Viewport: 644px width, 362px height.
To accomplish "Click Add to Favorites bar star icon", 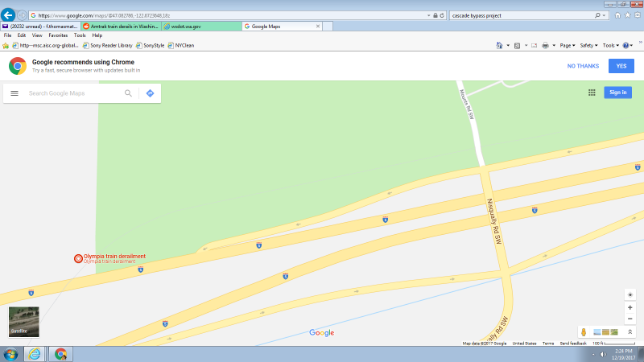I will tap(6, 46).
